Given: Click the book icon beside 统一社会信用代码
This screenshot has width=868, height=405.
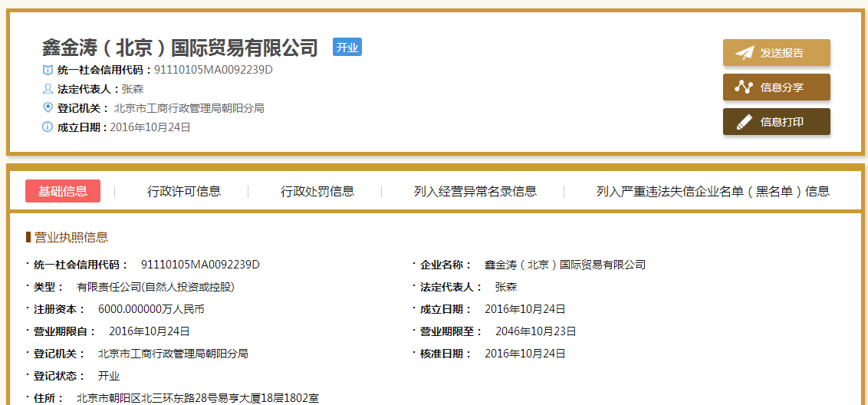Looking at the screenshot, I should tap(48, 70).
